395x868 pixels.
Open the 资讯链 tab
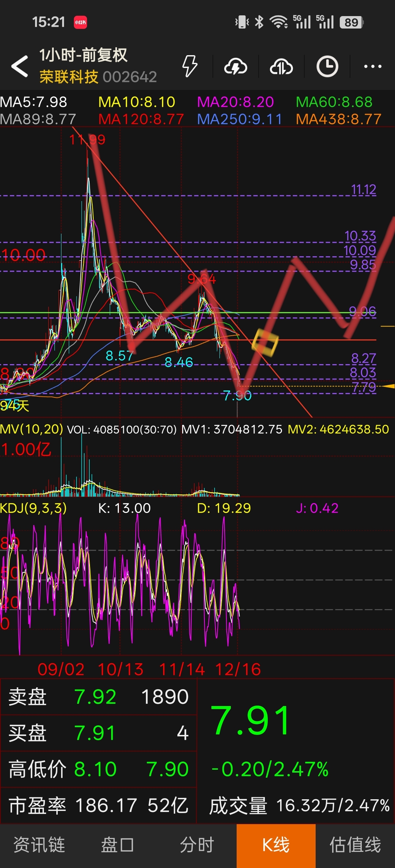[39, 845]
